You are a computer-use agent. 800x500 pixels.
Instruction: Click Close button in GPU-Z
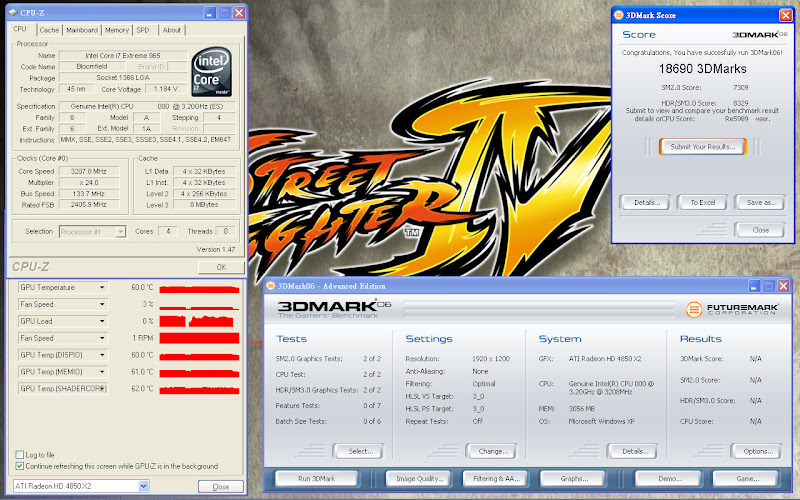pyautogui.click(x=220, y=487)
